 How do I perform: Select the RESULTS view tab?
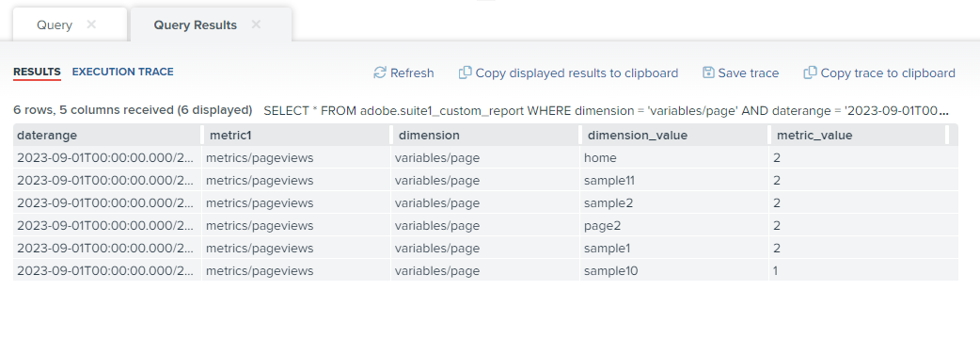pos(37,72)
